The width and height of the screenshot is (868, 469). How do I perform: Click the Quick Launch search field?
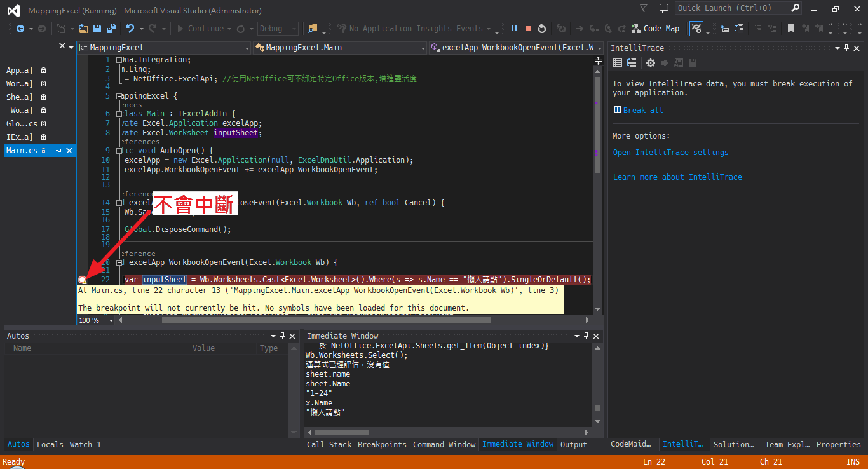(x=732, y=8)
